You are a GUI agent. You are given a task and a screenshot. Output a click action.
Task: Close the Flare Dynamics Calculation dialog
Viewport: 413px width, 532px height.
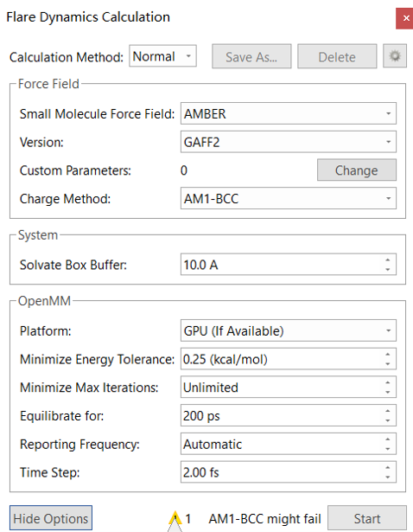(405, 18)
